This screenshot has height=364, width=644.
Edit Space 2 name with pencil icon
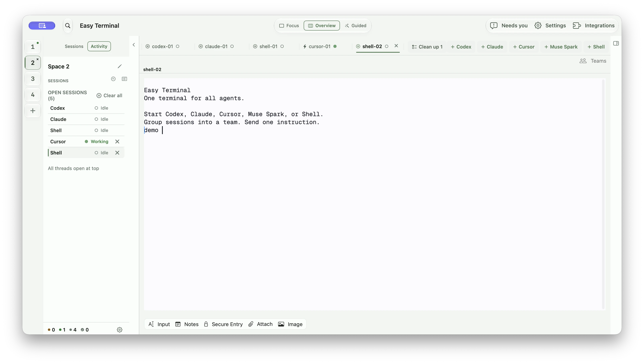click(120, 66)
